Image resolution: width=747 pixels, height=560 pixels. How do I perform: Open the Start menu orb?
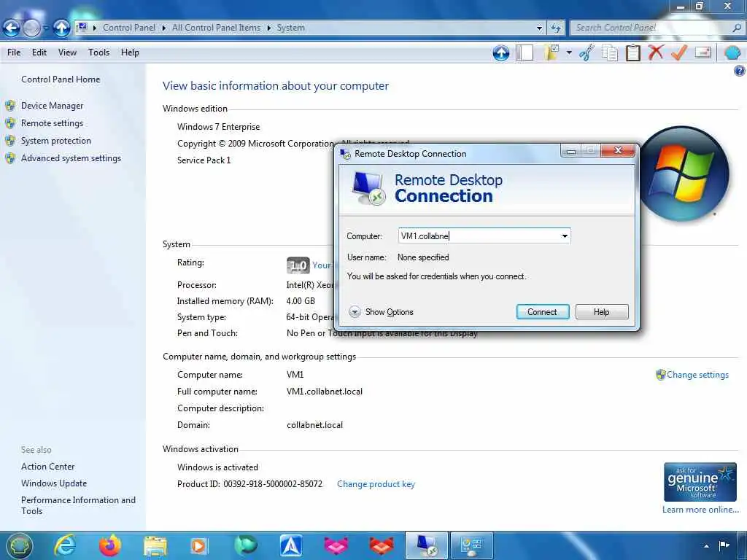(19, 545)
